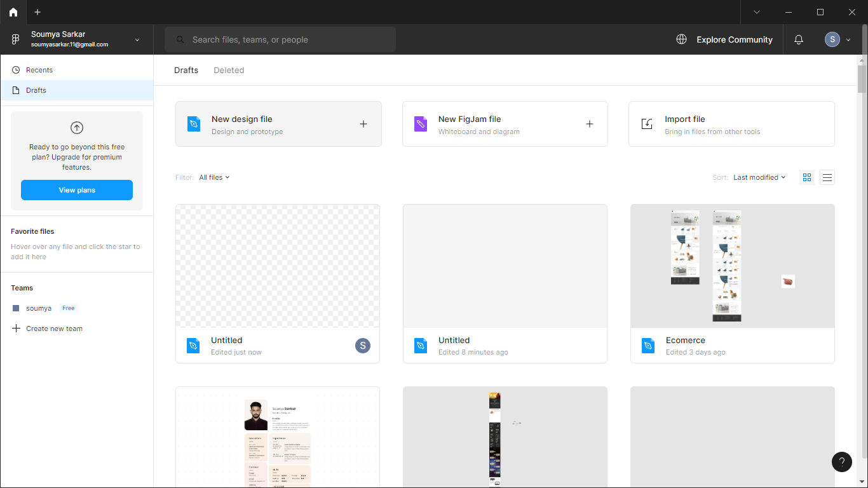Click the New design file pen icon
This screenshot has width=868, height=488.
pyautogui.click(x=194, y=124)
